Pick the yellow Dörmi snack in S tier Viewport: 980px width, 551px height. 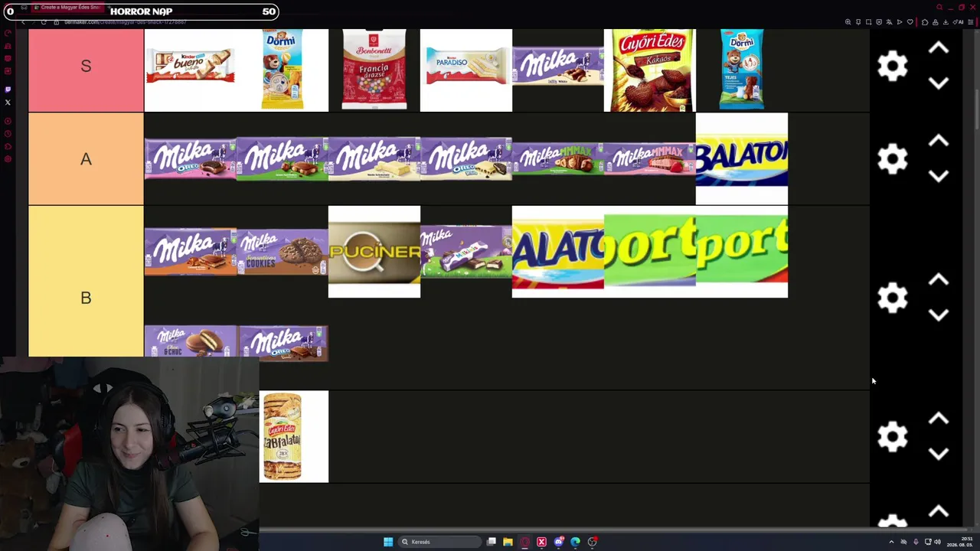click(282, 69)
